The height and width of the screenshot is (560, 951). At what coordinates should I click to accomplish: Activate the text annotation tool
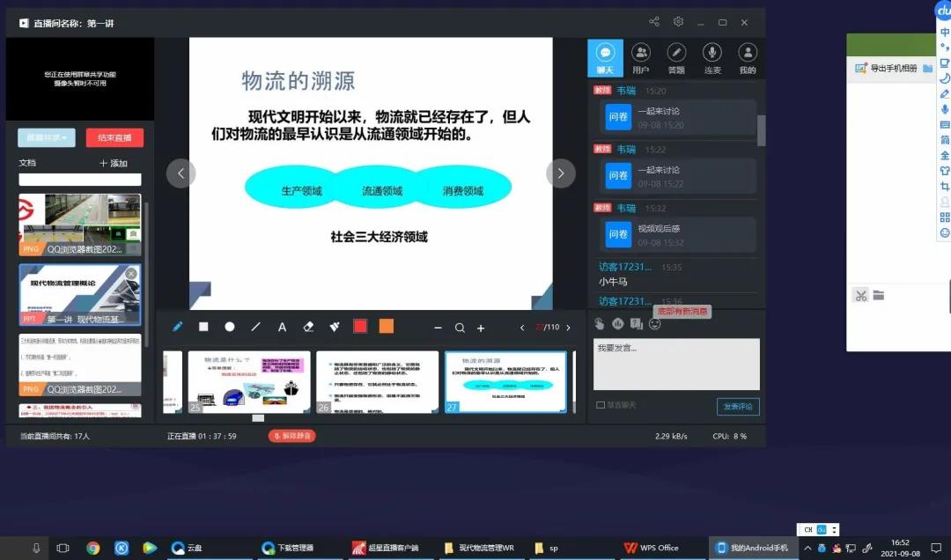(283, 327)
